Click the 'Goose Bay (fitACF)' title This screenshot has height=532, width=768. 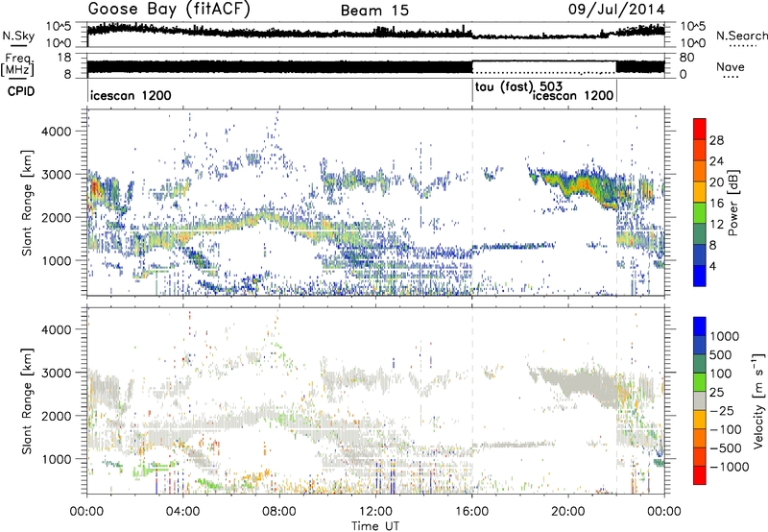coord(169,10)
